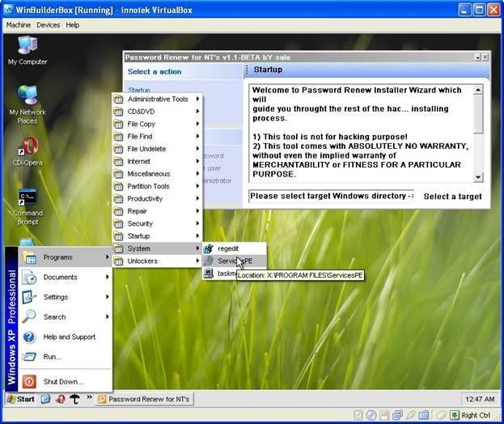Launch CD-Opera desktop shortcut
This screenshot has height=424, width=504.
[28, 151]
